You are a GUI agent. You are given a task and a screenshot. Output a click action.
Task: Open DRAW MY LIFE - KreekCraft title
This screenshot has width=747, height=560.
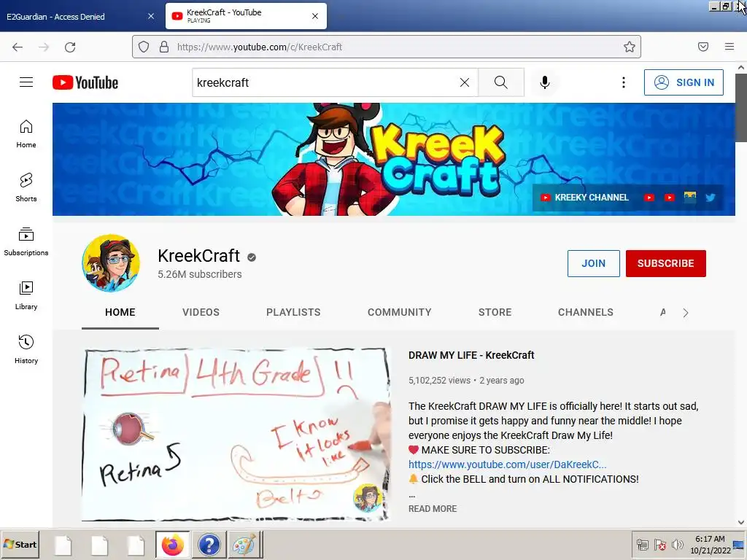[471, 355]
